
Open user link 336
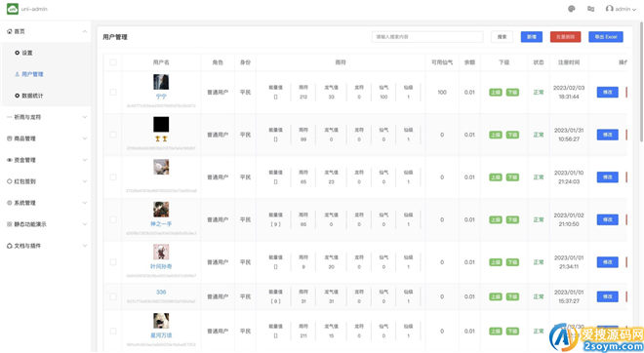click(x=161, y=292)
